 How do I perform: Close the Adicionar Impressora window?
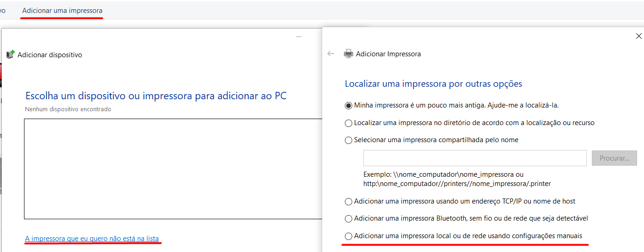coord(639,36)
